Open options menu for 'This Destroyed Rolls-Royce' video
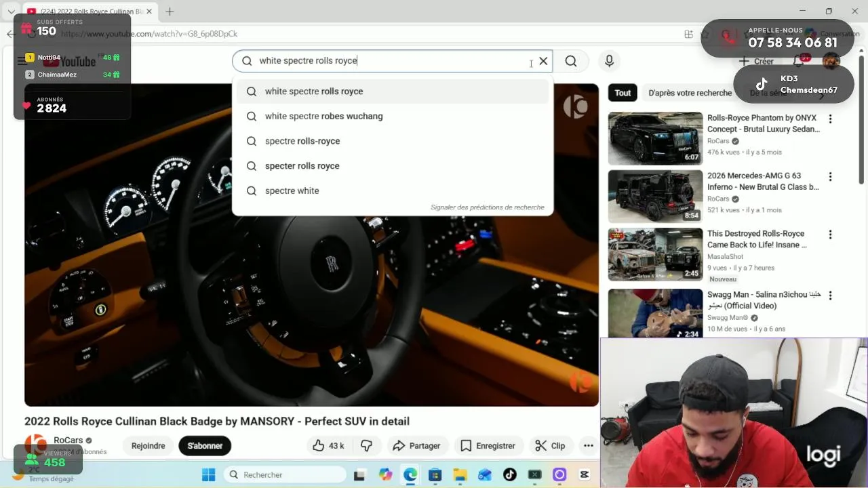 (x=830, y=235)
